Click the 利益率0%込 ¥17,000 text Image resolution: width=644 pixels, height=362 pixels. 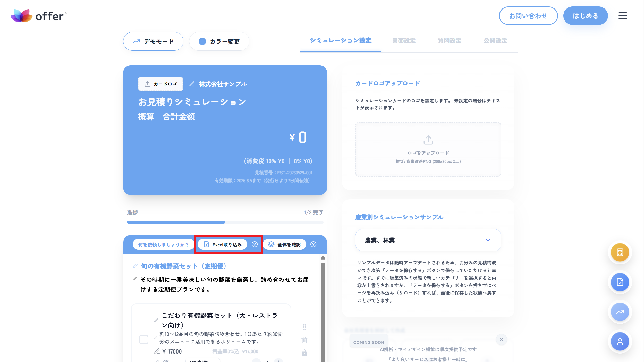click(235, 351)
